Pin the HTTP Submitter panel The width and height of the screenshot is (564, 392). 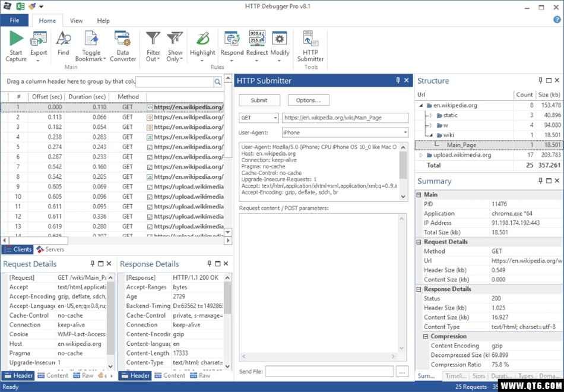tap(398, 80)
